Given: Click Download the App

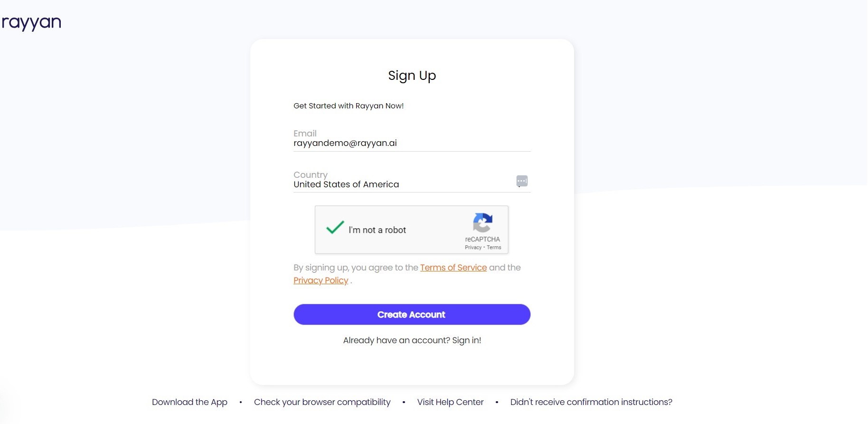Looking at the screenshot, I should (189, 402).
